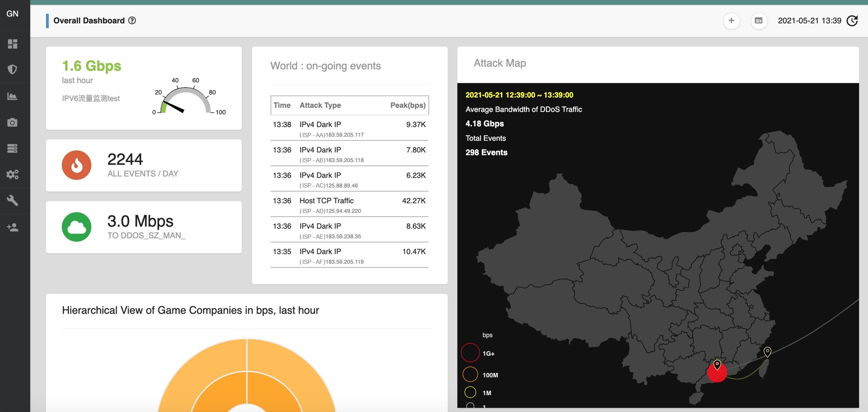Image resolution: width=868 pixels, height=412 pixels.
Task: Click the orange flame events icon
Action: (76, 165)
